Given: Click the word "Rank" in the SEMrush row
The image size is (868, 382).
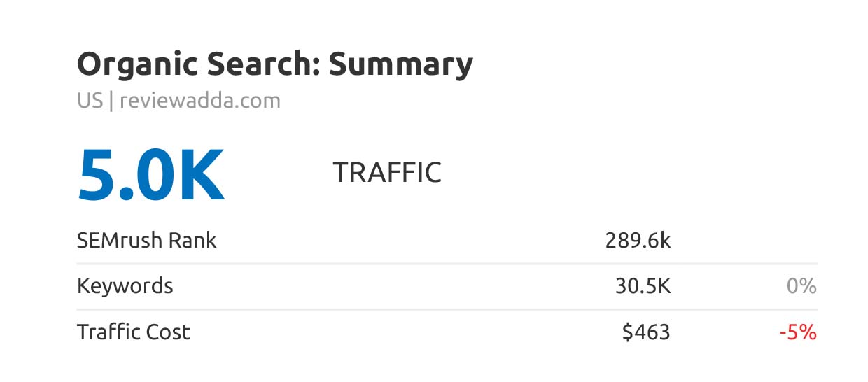Looking at the screenshot, I should 194,241.
